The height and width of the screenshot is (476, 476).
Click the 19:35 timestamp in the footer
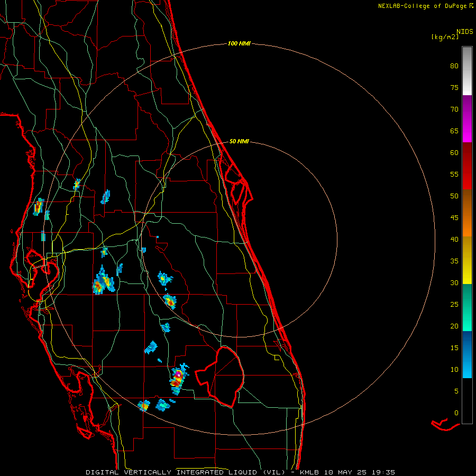point(383,472)
